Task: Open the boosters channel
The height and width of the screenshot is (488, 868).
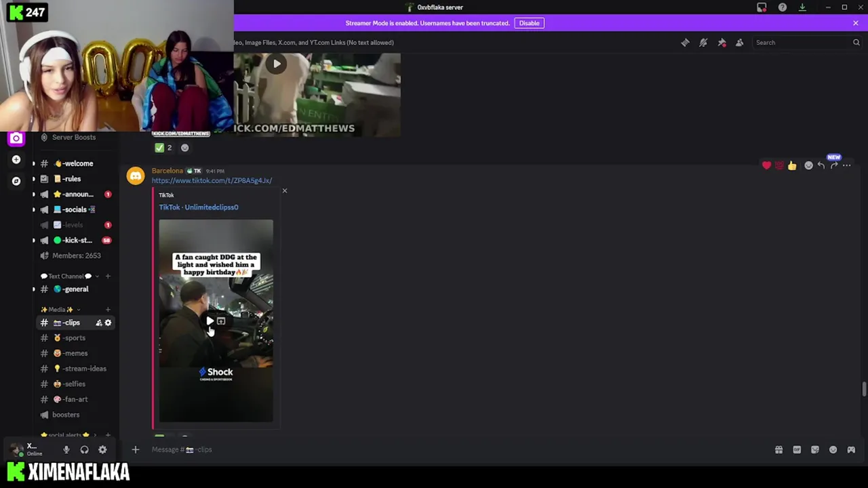Action: click(x=73, y=415)
